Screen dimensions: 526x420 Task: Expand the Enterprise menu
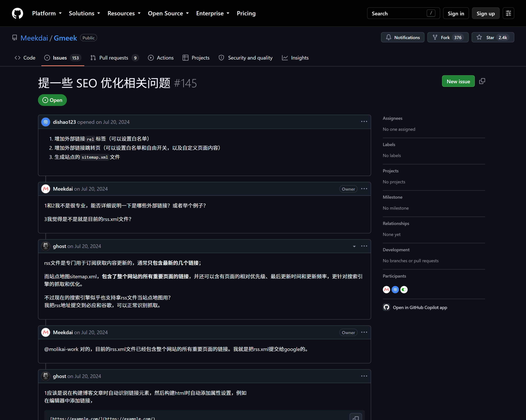click(x=213, y=13)
